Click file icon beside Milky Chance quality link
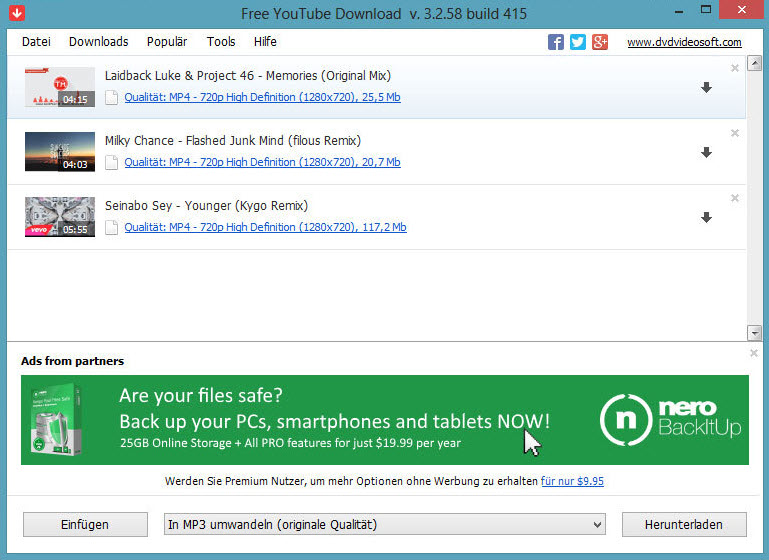 (x=112, y=162)
